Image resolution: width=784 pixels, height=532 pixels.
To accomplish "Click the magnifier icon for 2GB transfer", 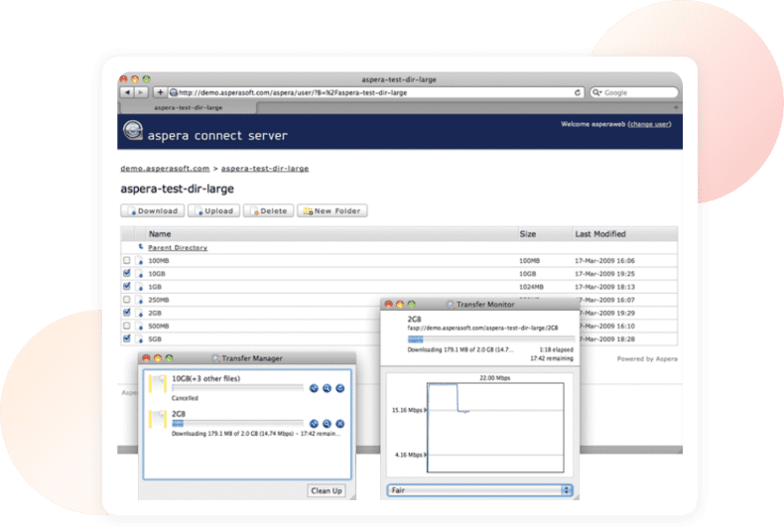I will [327, 424].
